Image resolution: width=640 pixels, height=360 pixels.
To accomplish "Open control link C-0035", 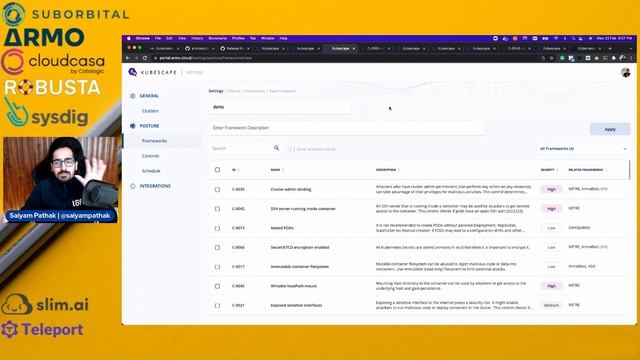I will (238, 189).
